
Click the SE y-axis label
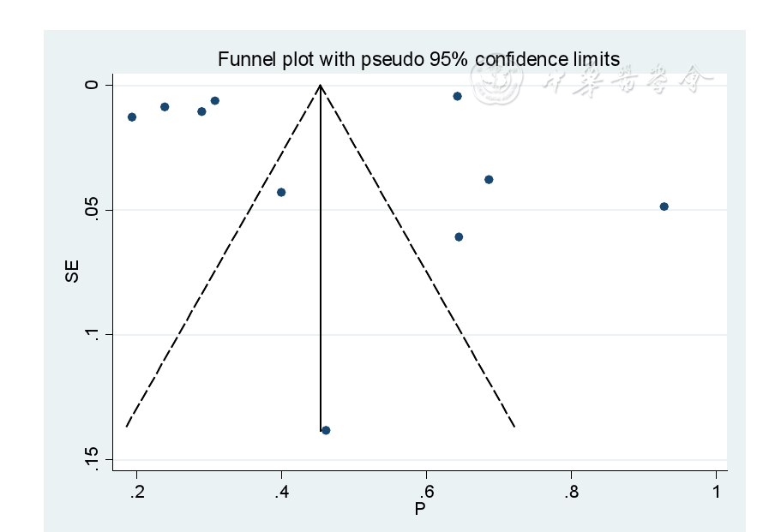(x=73, y=272)
